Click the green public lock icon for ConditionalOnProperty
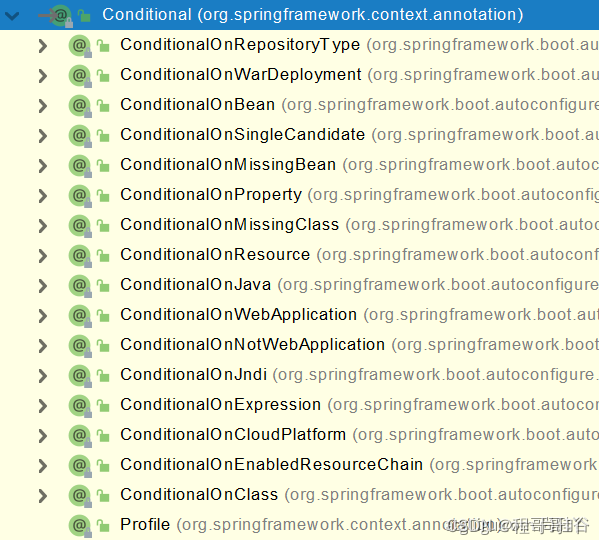This screenshot has width=599, height=544. (103, 196)
